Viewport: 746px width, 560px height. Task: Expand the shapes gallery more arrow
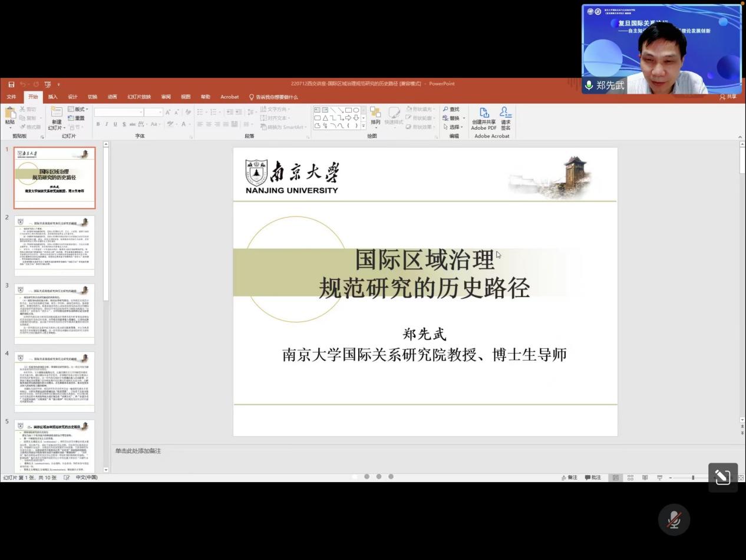[364, 126]
